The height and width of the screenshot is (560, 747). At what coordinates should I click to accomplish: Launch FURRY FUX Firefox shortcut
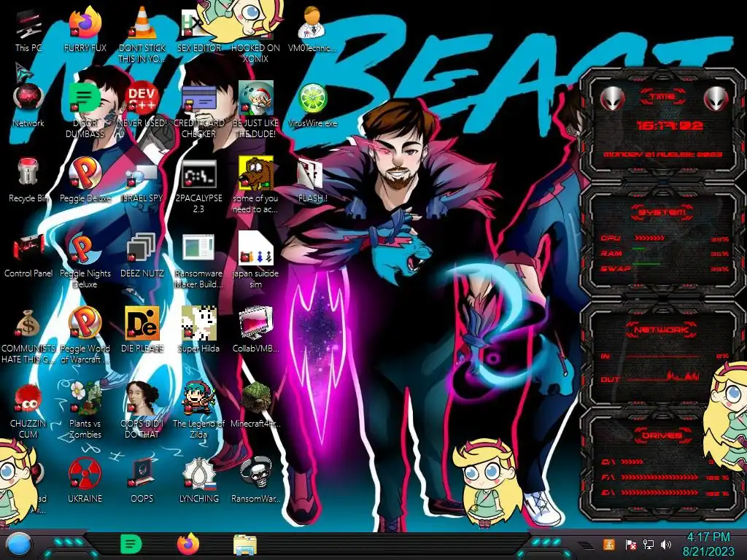[x=85, y=29]
